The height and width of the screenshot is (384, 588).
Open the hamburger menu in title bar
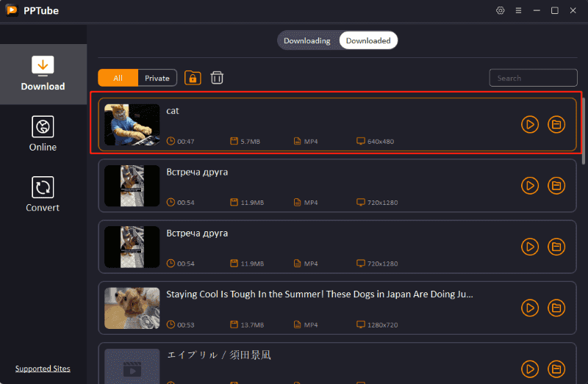[518, 10]
